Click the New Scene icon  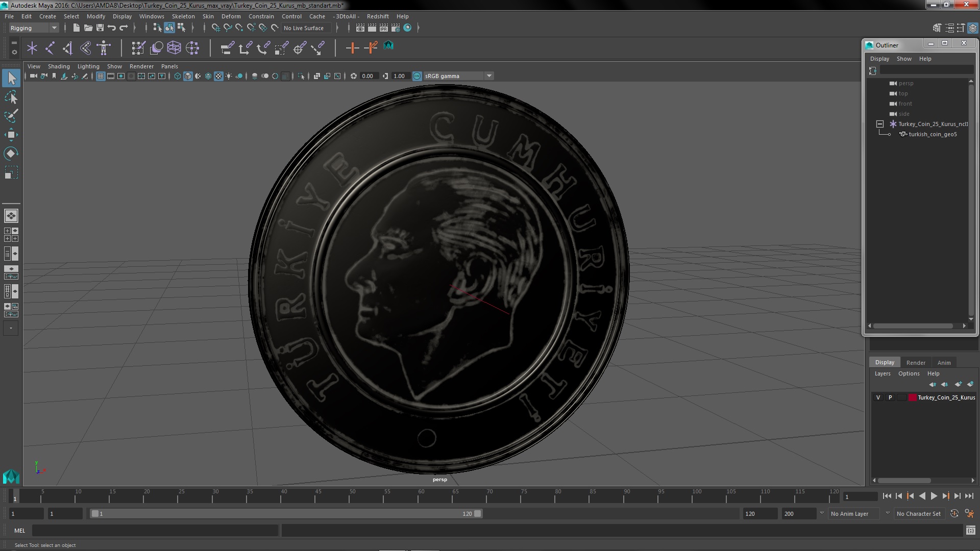pos(76,28)
